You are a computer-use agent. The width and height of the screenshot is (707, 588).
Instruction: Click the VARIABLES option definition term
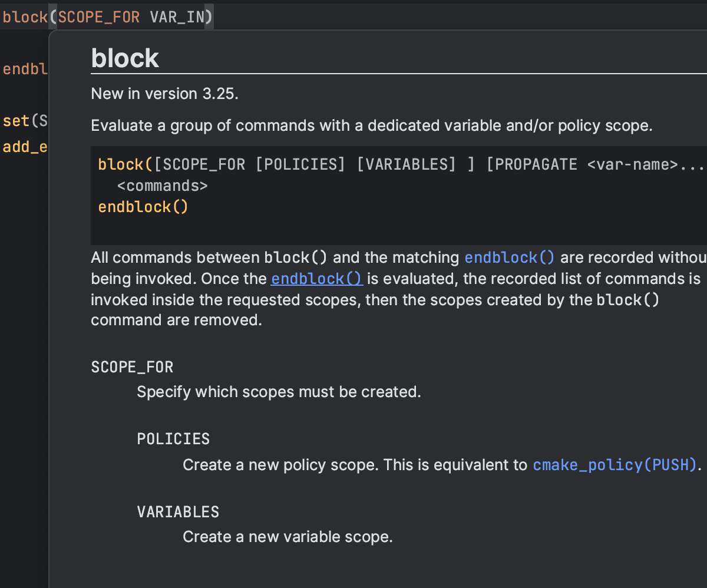pyautogui.click(x=178, y=511)
